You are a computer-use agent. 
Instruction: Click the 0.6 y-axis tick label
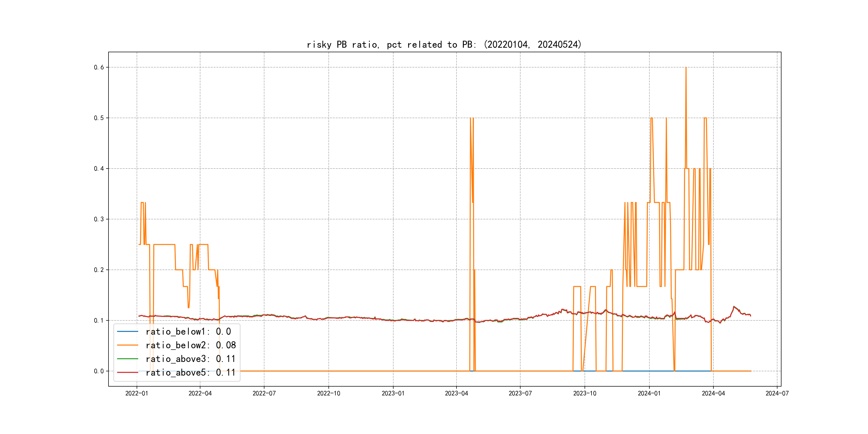pyautogui.click(x=99, y=68)
